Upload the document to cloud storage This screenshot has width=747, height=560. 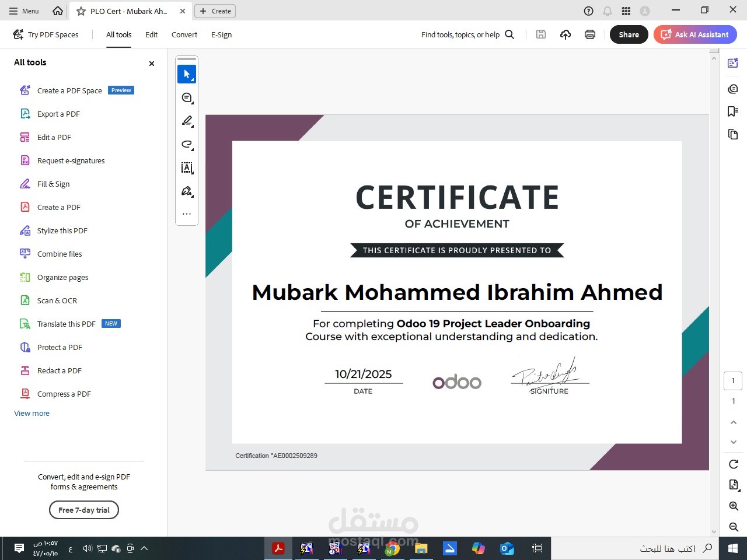pos(566,34)
